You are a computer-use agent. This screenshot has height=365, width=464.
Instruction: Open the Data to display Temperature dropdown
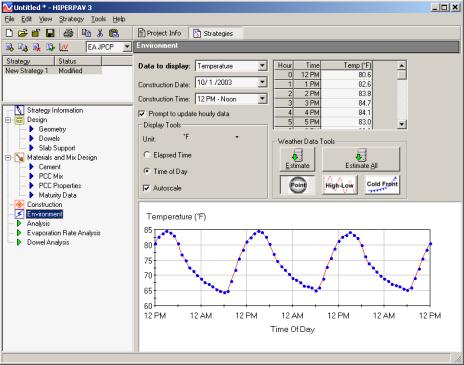(x=263, y=66)
